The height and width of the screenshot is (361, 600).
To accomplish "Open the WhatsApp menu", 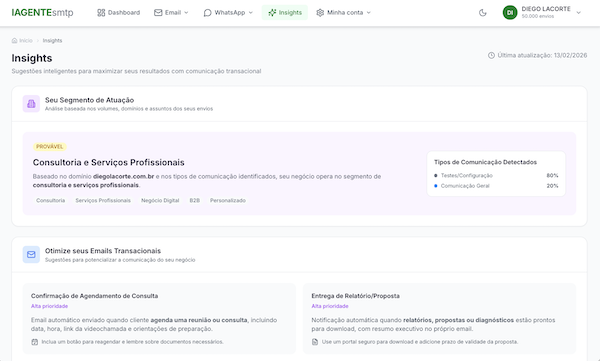I will pyautogui.click(x=228, y=13).
